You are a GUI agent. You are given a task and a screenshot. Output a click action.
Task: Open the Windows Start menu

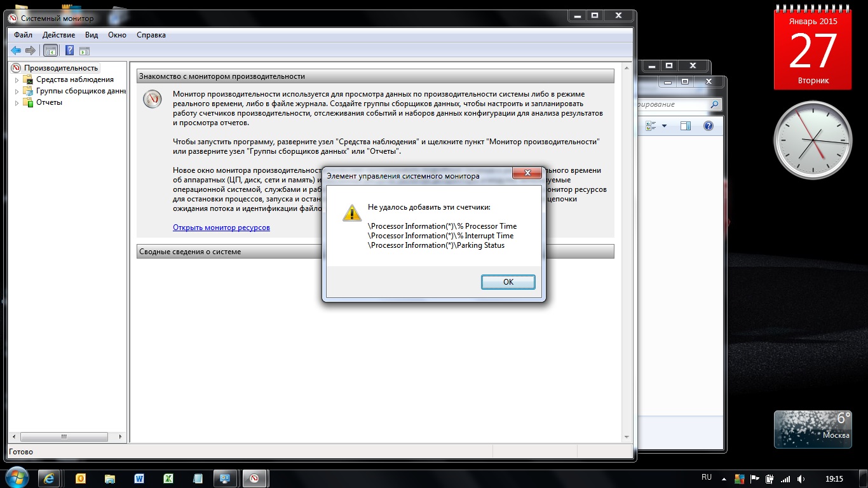point(17,478)
